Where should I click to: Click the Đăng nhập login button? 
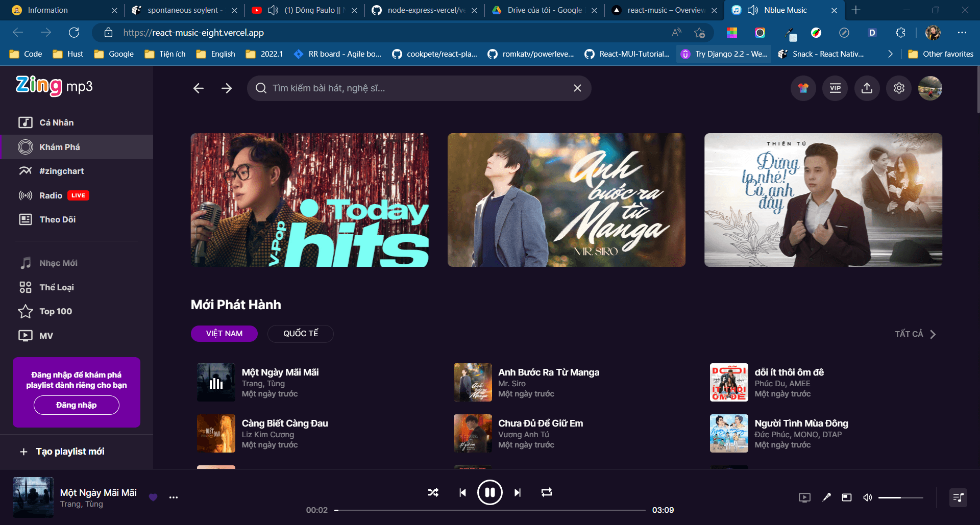click(x=77, y=405)
